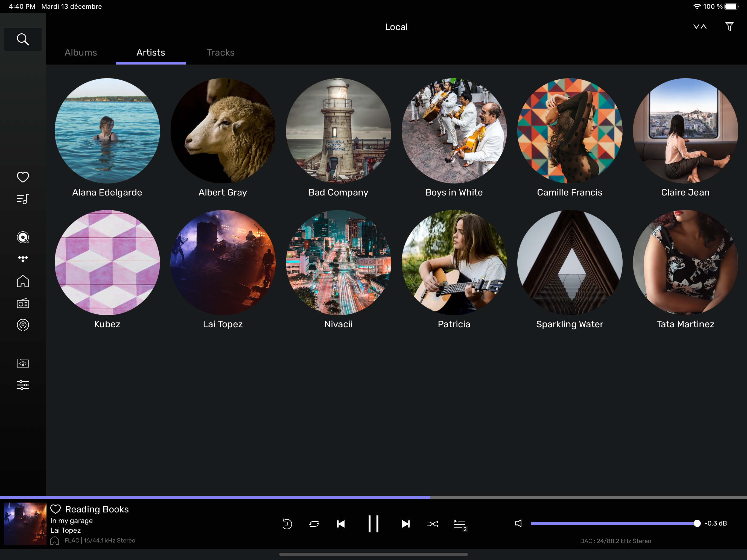The height and width of the screenshot is (560, 747).
Task: Skip to next track
Action: point(405,524)
